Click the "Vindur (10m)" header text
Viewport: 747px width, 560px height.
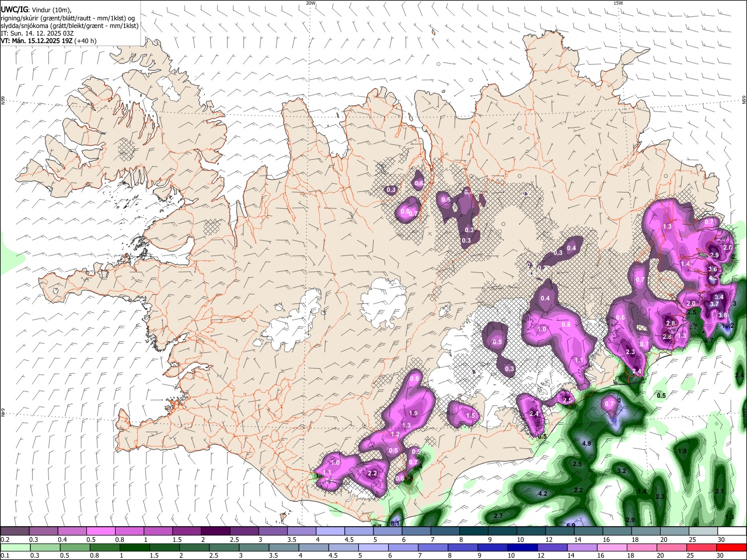click(51, 9)
